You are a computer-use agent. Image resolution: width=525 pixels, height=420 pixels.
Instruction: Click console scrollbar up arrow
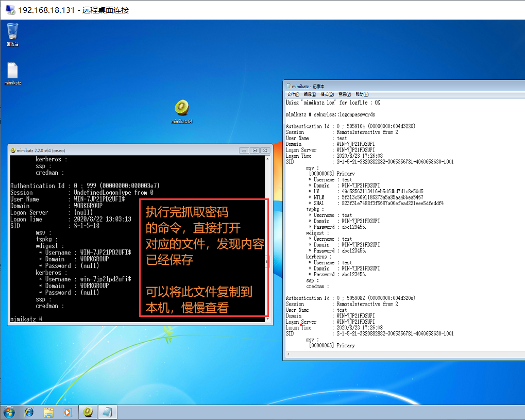pyautogui.click(x=267, y=159)
